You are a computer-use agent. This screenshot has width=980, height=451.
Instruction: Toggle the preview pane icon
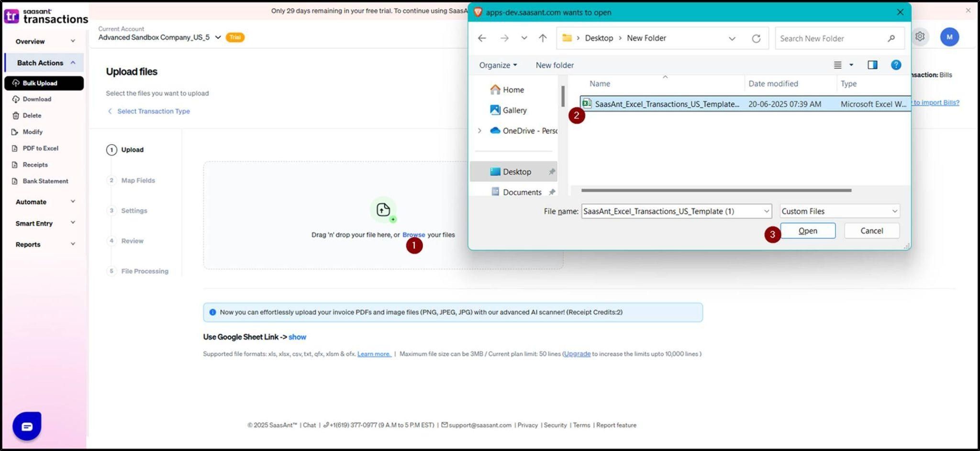point(872,65)
